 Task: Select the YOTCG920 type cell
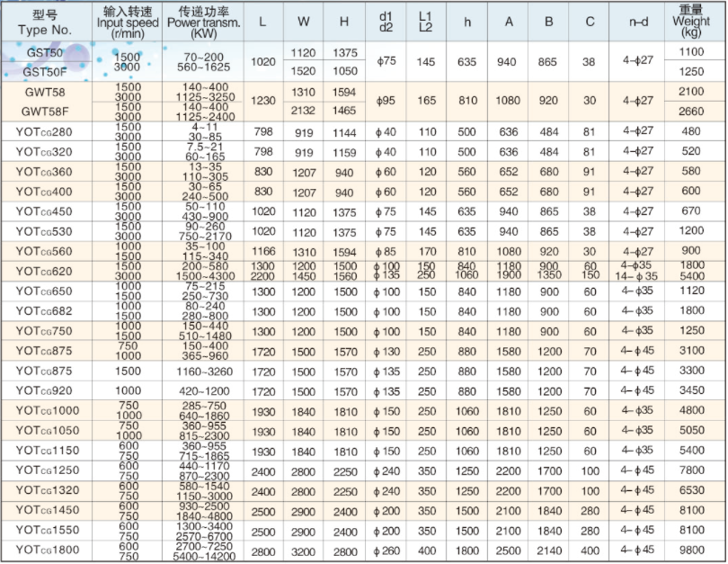tap(45, 390)
